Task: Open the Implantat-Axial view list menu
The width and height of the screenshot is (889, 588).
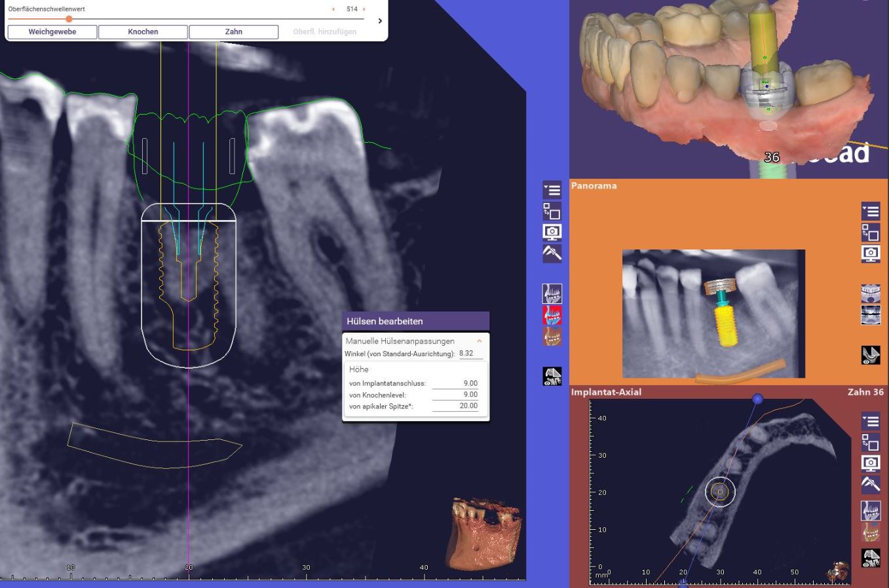Action: pyautogui.click(x=870, y=421)
